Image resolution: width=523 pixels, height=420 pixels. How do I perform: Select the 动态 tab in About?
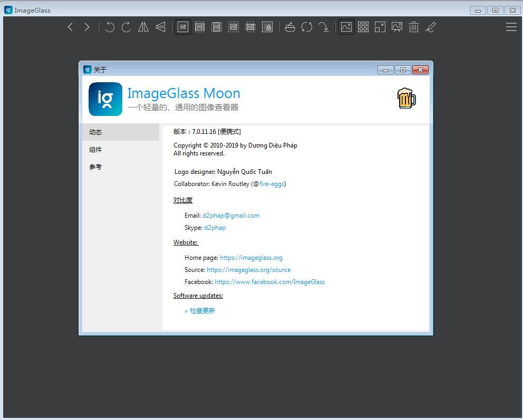coord(121,132)
